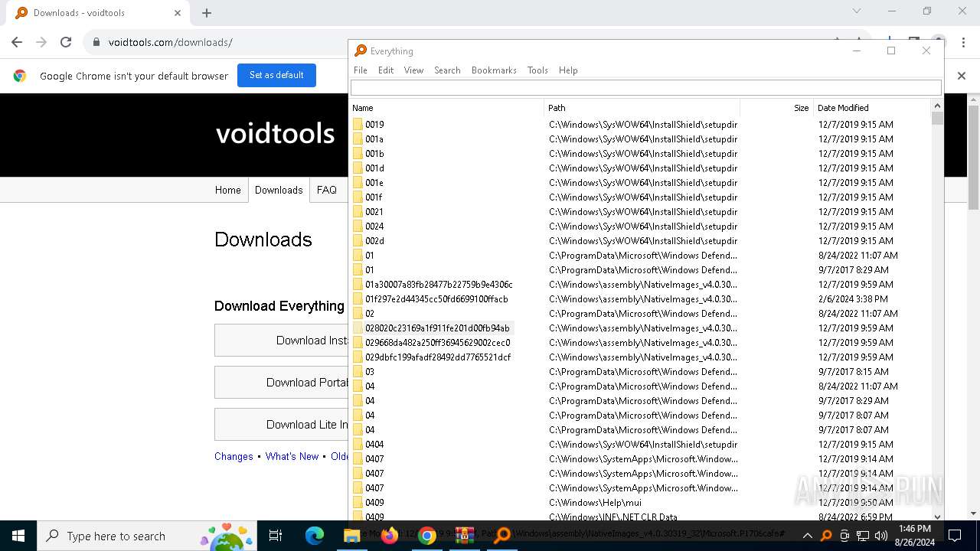This screenshot has height=551, width=980.
Task: Sort results by the Size column header
Action: pos(776,108)
